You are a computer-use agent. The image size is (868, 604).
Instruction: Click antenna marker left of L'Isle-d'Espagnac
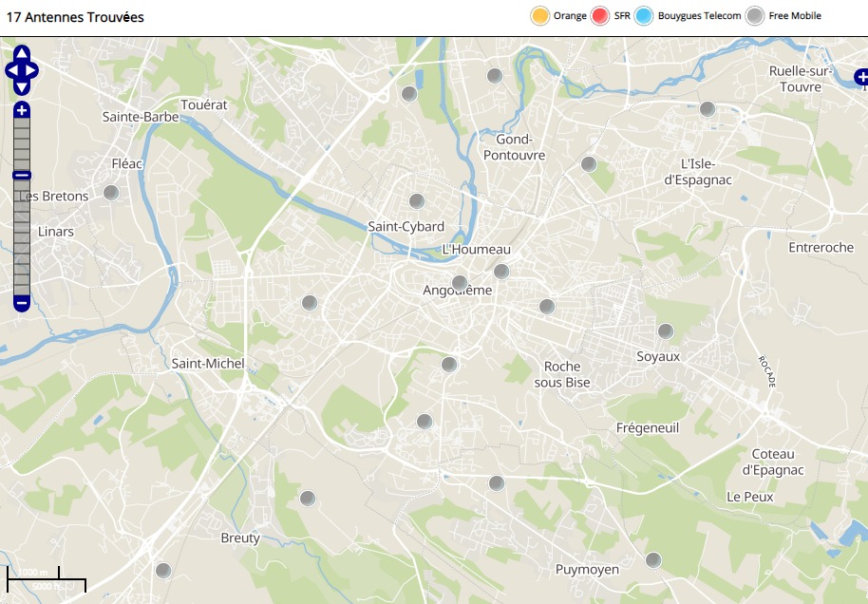tap(589, 164)
